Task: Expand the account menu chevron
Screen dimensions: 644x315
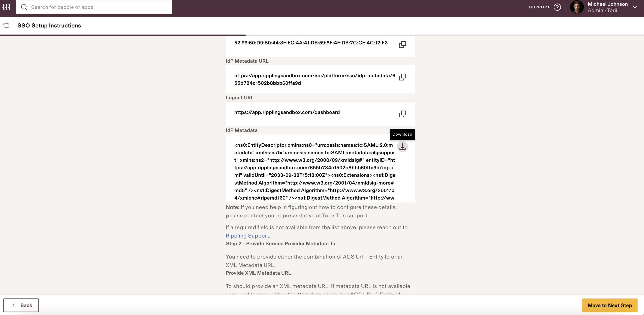Action: tap(635, 7)
